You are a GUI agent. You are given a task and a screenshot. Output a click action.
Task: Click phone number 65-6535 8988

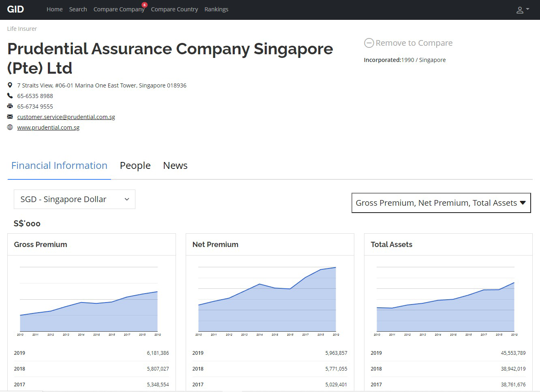pos(35,96)
